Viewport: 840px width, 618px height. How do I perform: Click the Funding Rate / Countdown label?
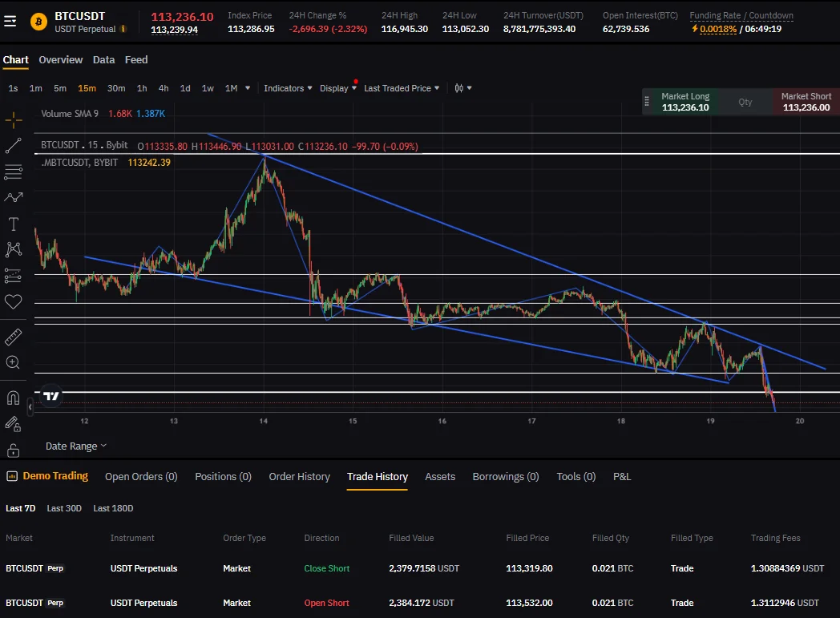[741, 15]
